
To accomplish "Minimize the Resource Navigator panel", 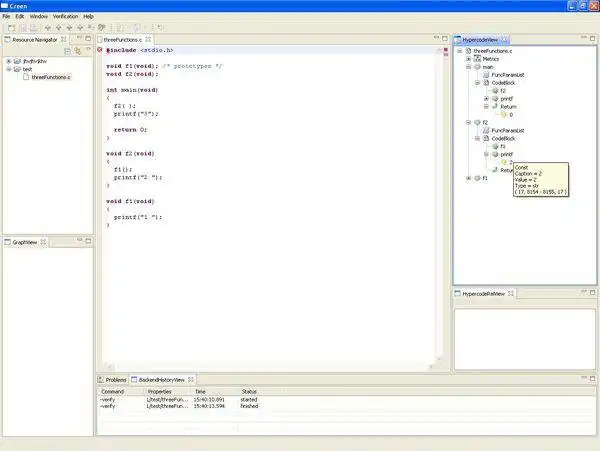I will [80, 38].
